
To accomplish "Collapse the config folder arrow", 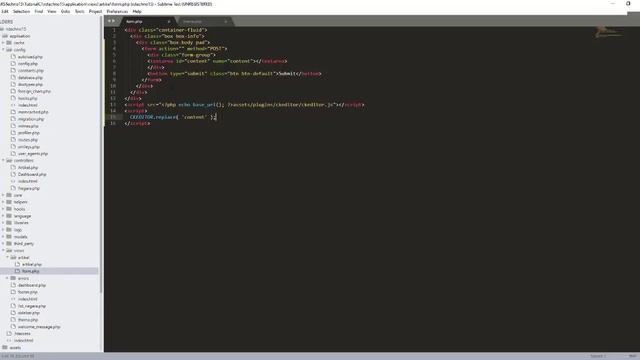I will tap(3, 49).
